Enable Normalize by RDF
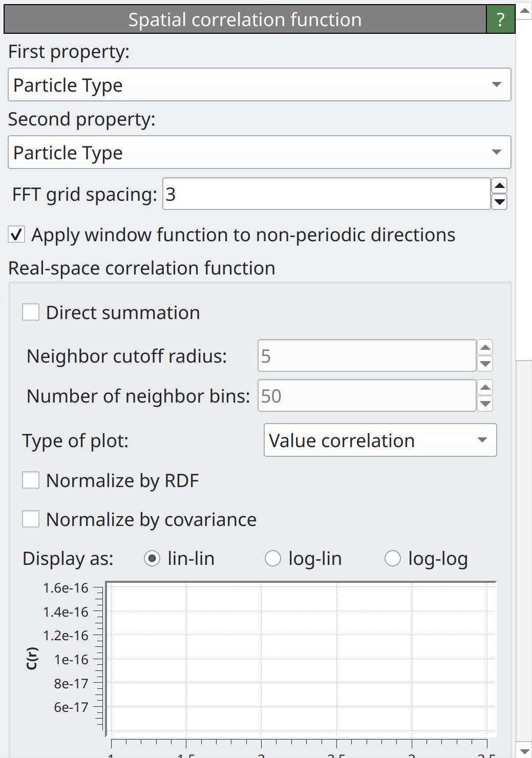The height and width of the screenshot is (758, 532). [x=31, y=480]
